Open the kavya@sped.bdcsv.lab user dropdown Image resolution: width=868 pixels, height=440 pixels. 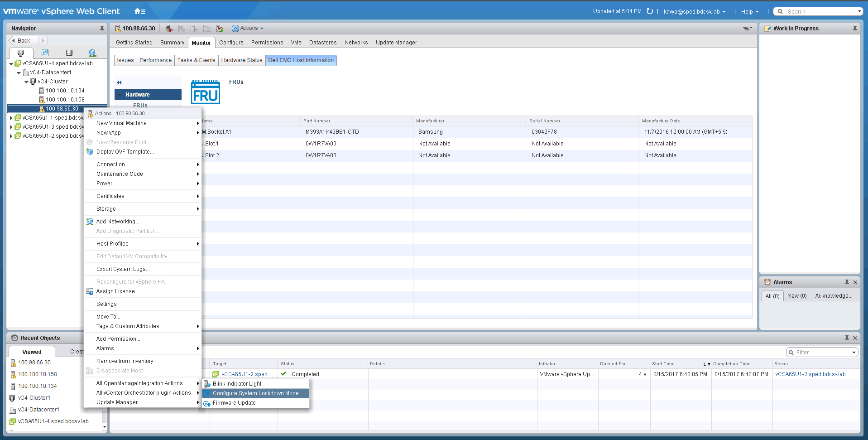(x=695, y=12)
